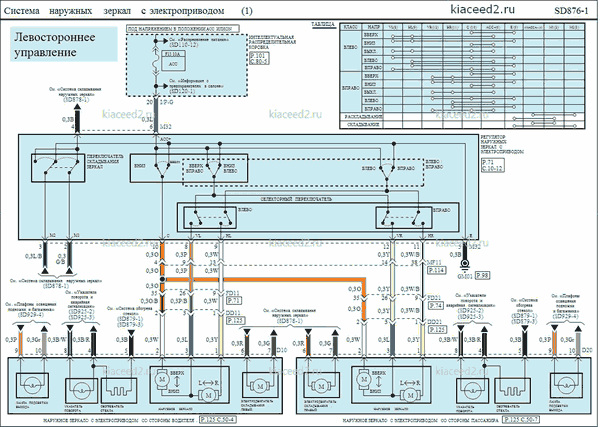Click the mirror folding switch contact box
The height and width of the screenshot is (427, 600).
coord(58,168)
